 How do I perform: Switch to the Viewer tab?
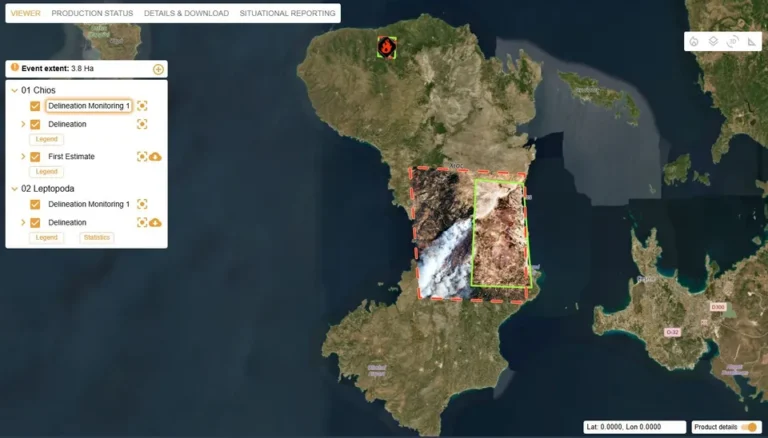25,13
